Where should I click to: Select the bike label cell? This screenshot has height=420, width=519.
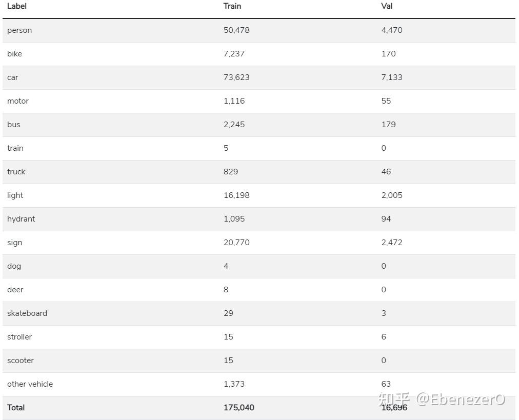(14, 54)
